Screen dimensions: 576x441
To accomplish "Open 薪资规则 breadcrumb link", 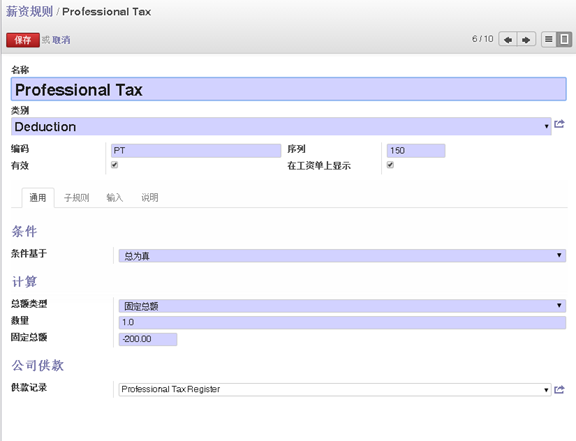I will click(x=29, y=11).
